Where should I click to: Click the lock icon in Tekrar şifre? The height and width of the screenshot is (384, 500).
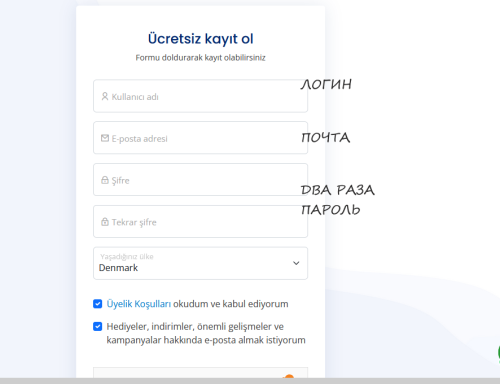105,222
